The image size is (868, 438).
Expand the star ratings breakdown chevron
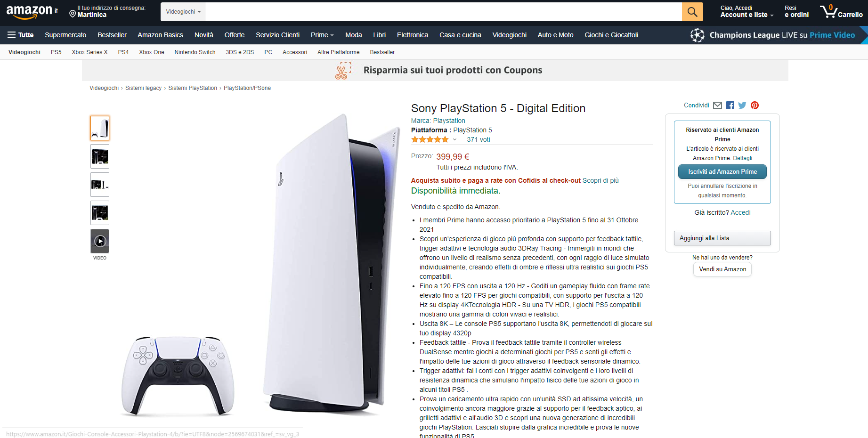tap(454, 139)
